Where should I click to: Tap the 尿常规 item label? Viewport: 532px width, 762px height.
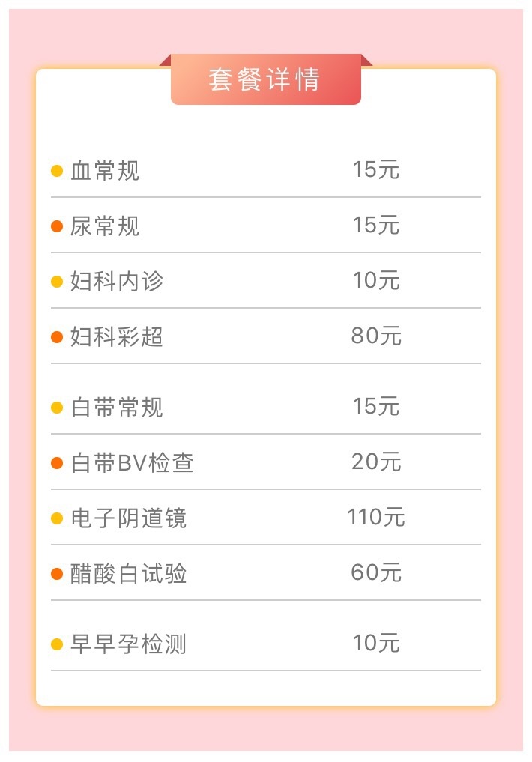[x=105, y=226]
